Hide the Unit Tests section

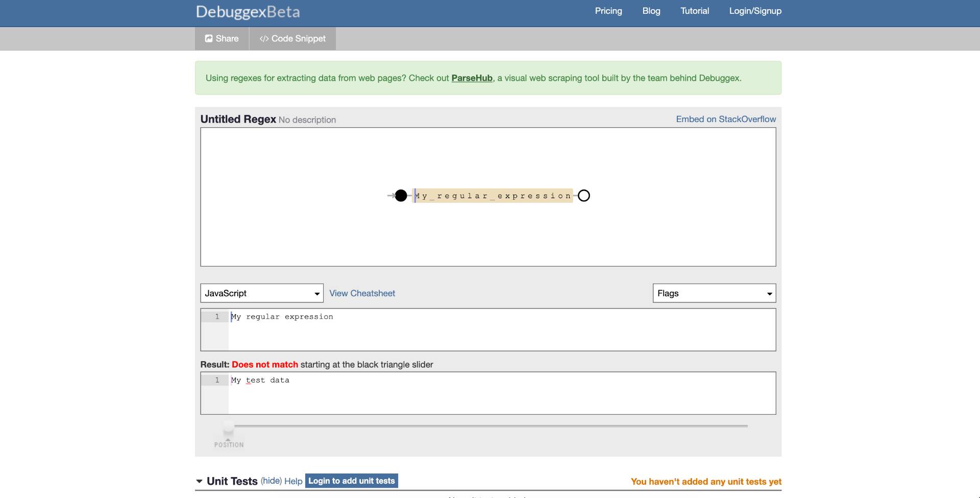coord(271,481)
